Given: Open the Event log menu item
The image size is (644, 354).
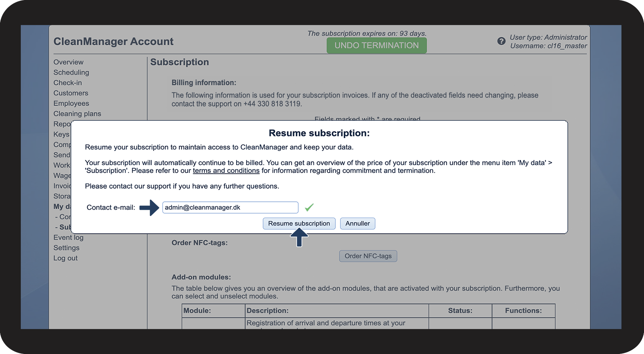Looking at the screenshot, I should pos(69,237).
